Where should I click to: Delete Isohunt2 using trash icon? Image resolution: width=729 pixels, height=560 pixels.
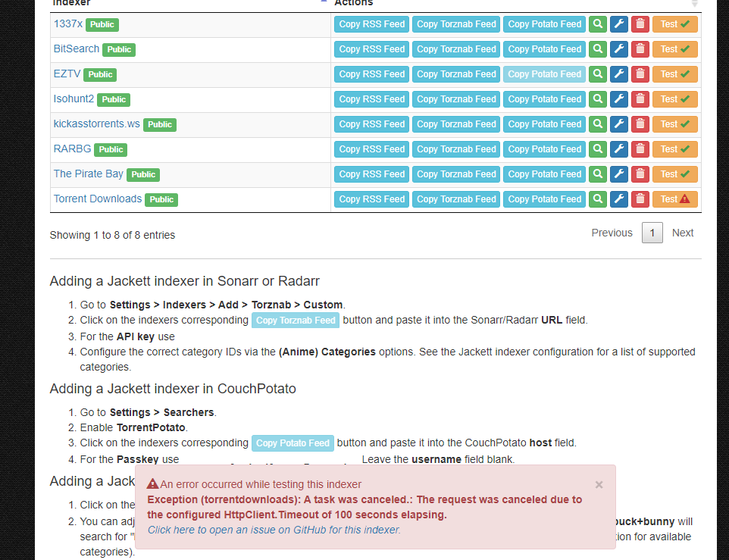[640, 99]
